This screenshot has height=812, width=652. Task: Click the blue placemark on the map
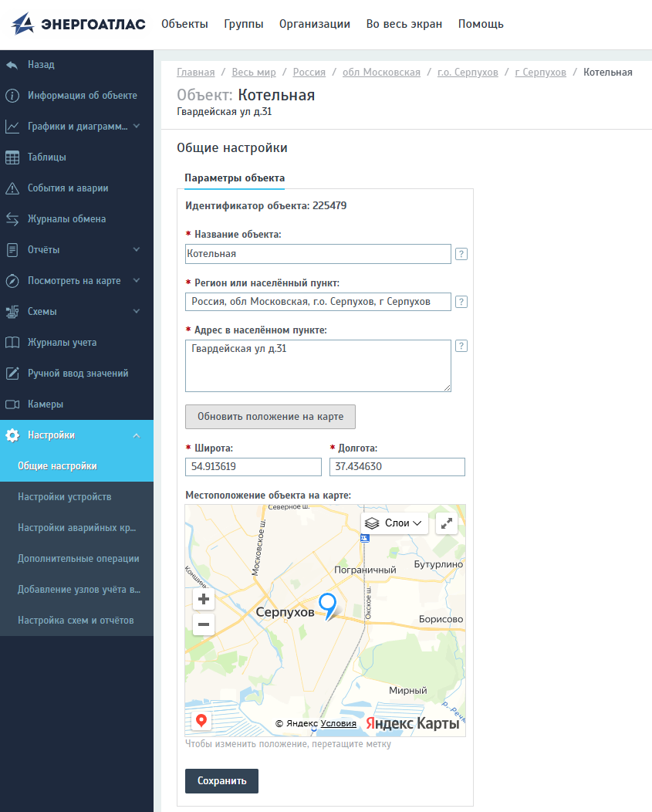tap(327, 605)
